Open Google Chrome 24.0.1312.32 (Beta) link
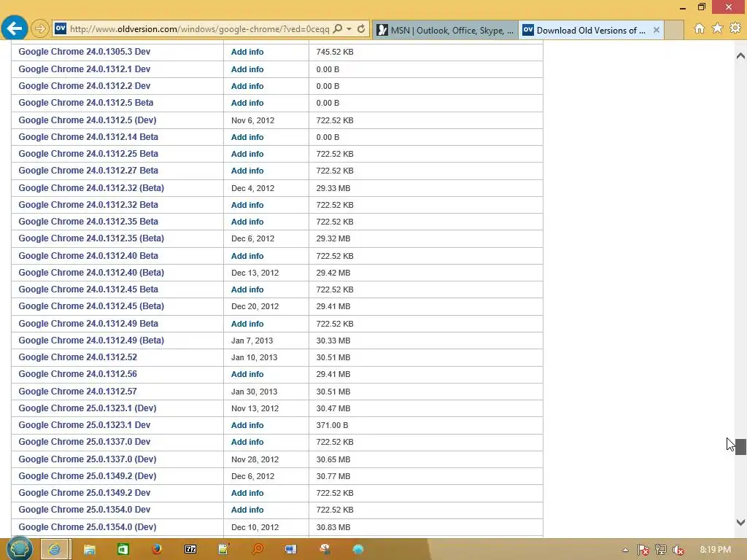Viewport: 747px width, 560px height. click(x=91, y=187)
